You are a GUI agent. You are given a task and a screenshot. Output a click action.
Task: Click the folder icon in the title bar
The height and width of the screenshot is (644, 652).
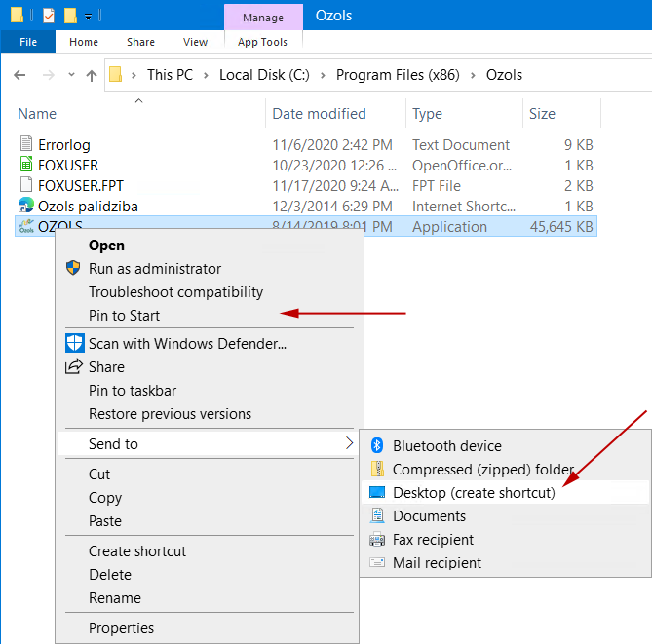pos(17,15)
